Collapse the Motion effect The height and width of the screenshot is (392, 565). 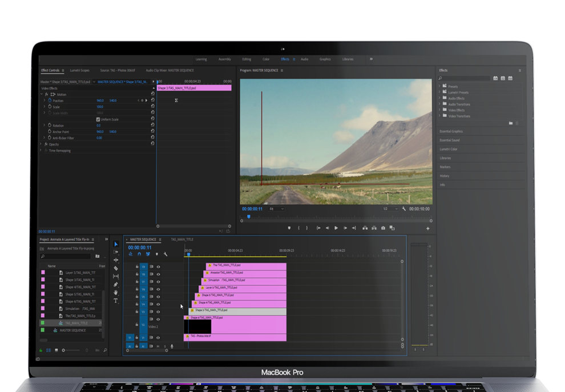coord(42,94)
